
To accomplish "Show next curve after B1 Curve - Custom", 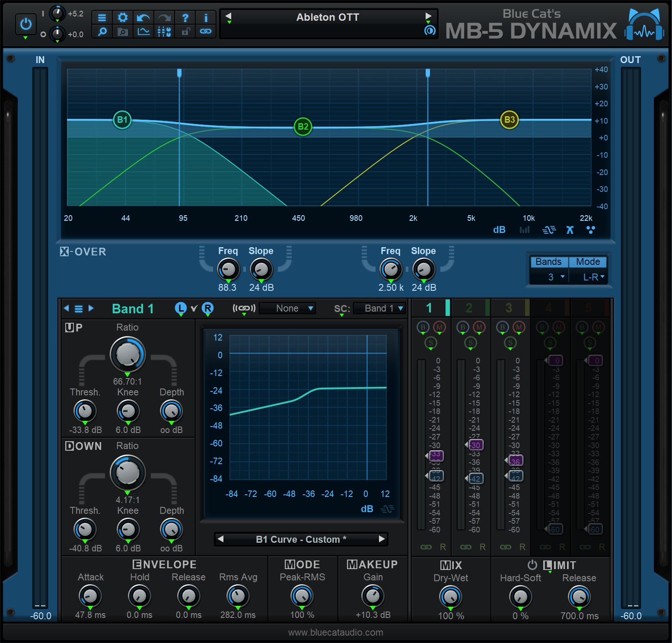I will 382,539.
